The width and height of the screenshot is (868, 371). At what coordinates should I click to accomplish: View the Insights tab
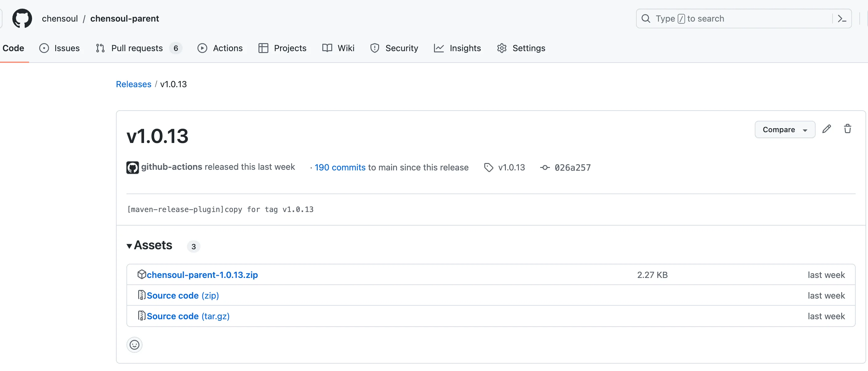457,48
